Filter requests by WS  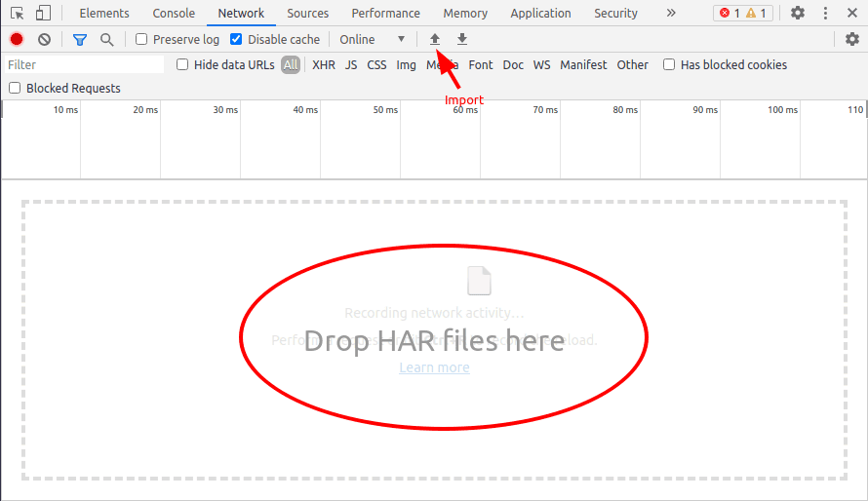(x=542, y=64)
